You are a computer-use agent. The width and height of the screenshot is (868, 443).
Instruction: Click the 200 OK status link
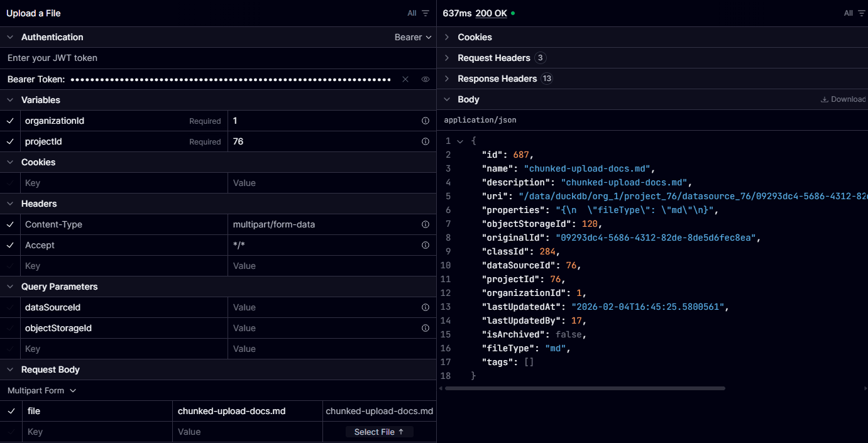(x=492, y=13)
